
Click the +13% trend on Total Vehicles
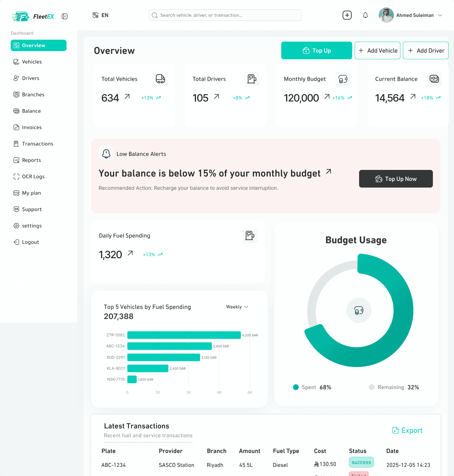click(151, 98)
